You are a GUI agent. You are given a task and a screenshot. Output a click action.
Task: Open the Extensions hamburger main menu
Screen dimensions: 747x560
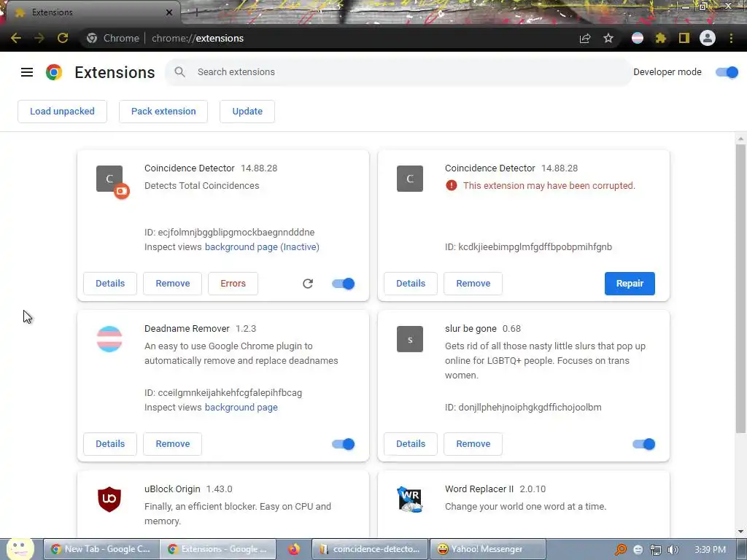pos(27,72)
